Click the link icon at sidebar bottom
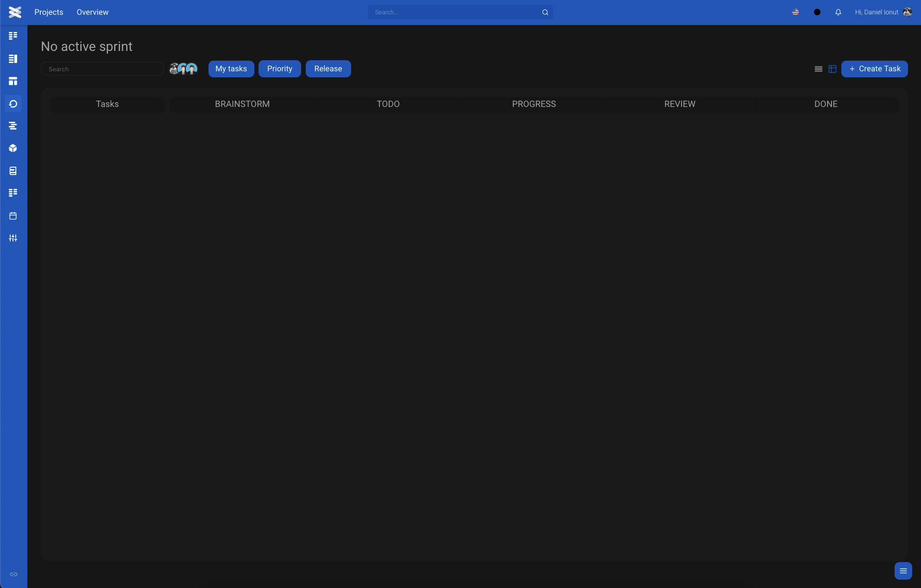The width and height of the screenshot is (921, 588). (x=13, y=574)
